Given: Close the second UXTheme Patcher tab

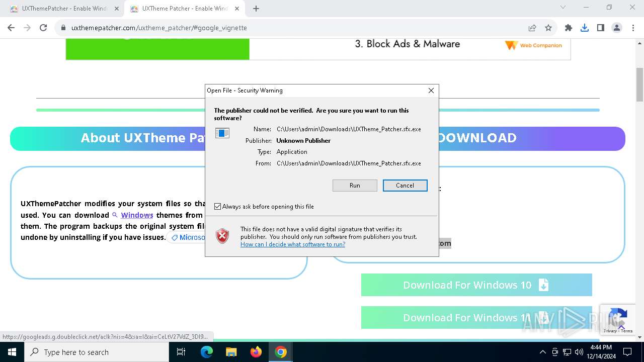Looking at the screenshot, I should 236,9.
